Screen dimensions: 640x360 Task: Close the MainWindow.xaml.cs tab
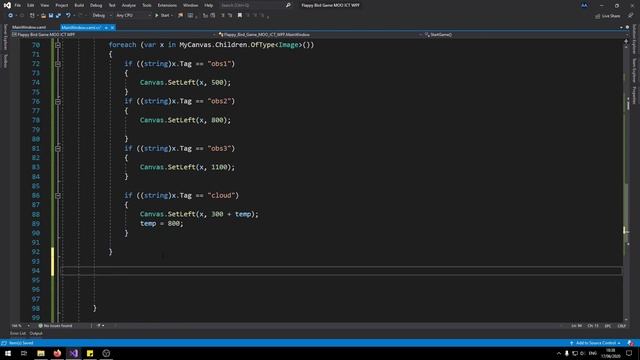112,28
